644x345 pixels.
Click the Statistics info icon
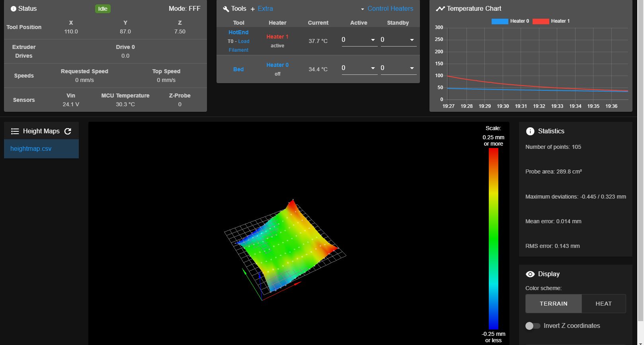[x=530, y=131]
